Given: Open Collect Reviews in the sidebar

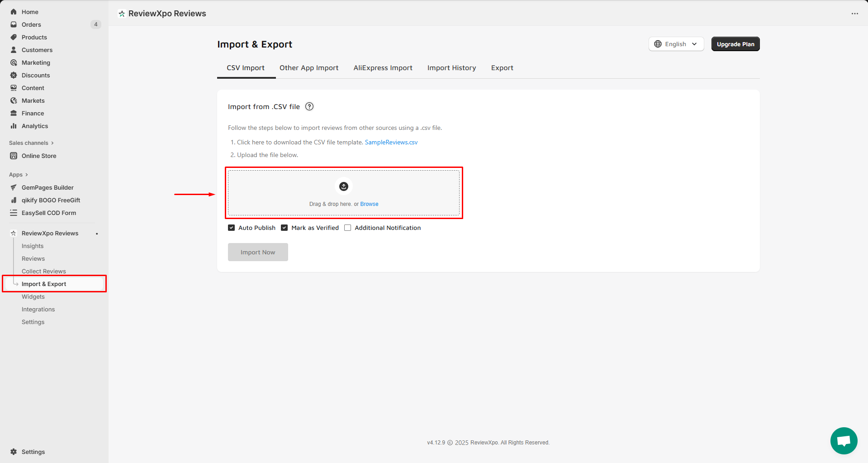Looking at the screenshot, I should (x=44, y=271).
